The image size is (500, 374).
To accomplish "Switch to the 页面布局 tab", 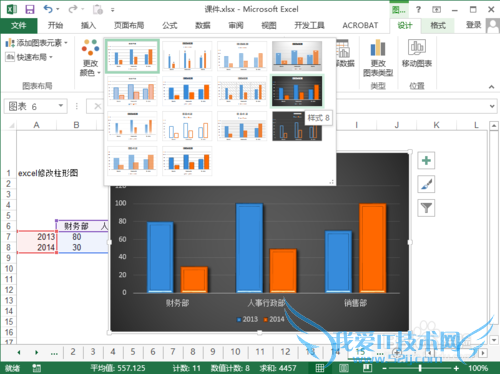I will [x=129, y=25].
